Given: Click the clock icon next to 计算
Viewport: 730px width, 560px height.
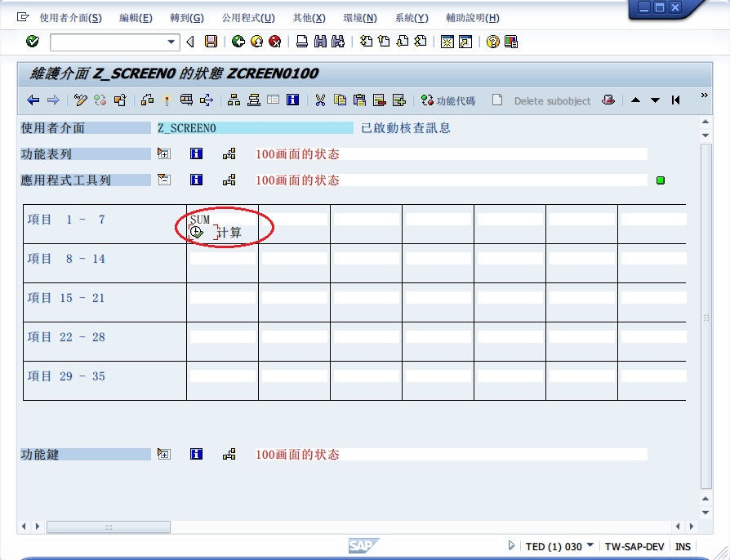Looking at the screenshot, I should [x=197, y=232].
